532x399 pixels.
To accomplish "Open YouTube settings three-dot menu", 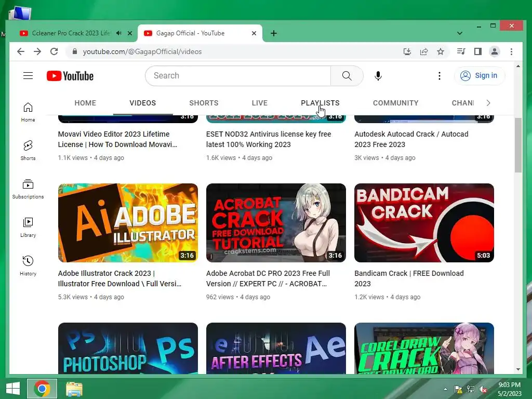I will pyautogui.click(x=440, y=76).
